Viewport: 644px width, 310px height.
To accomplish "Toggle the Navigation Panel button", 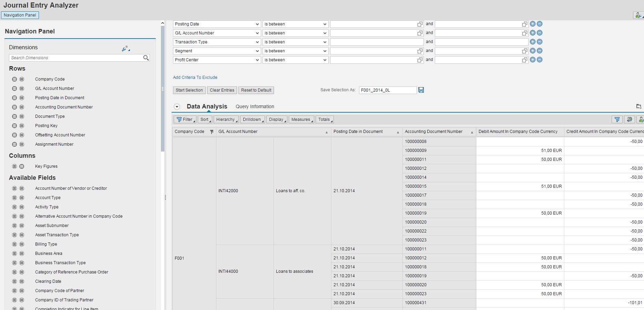I will [x=20, y=15].
